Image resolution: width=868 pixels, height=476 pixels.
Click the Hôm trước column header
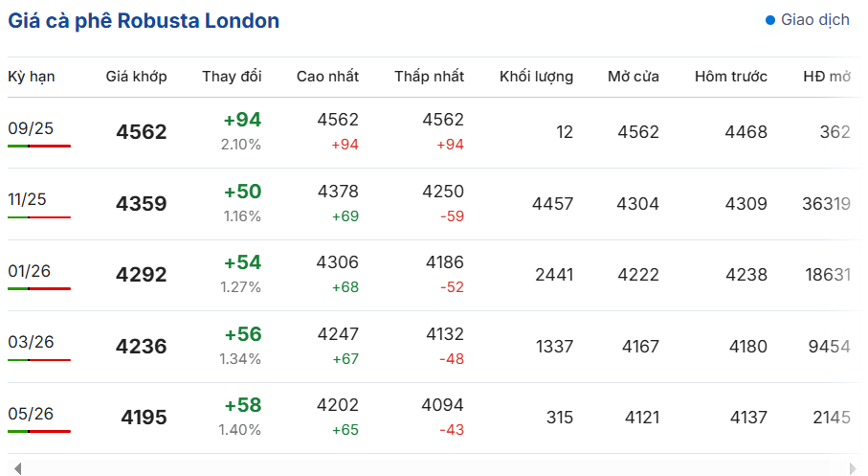(x=731, y=77)
